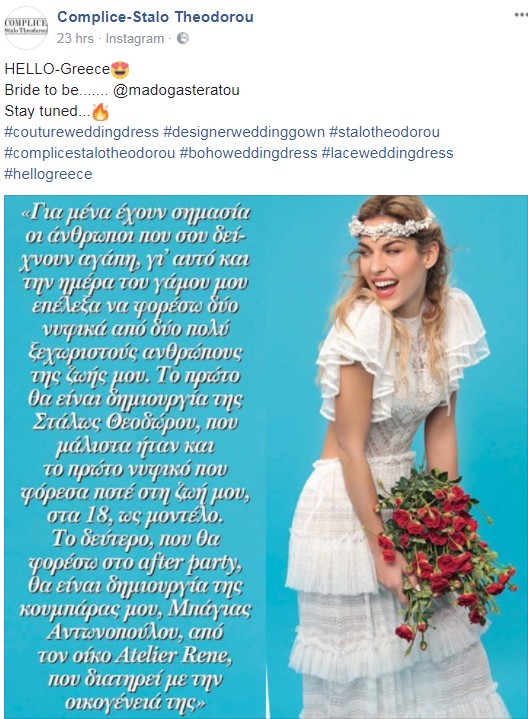Open the Complice-Stalo Theodorou profile picture

click(x=26, y=28)
